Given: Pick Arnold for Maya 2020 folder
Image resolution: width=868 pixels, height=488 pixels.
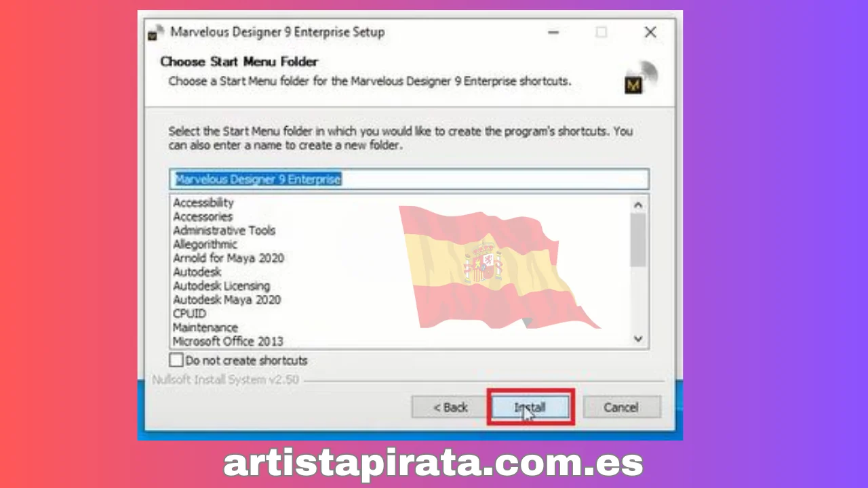Looking at the screenshot, I should pyautogui.click(x=228, y=258).
